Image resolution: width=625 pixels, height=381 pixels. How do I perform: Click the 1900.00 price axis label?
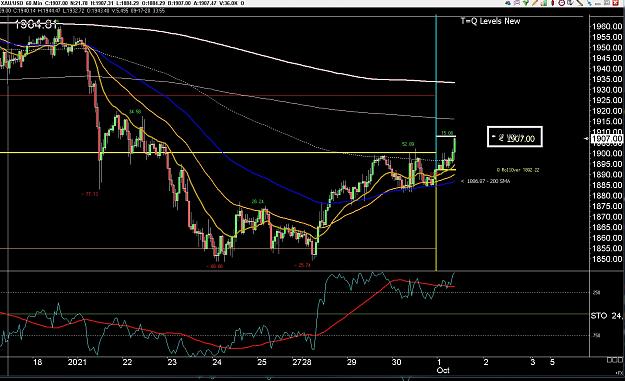pyautogui.click(x=607, y=153)
